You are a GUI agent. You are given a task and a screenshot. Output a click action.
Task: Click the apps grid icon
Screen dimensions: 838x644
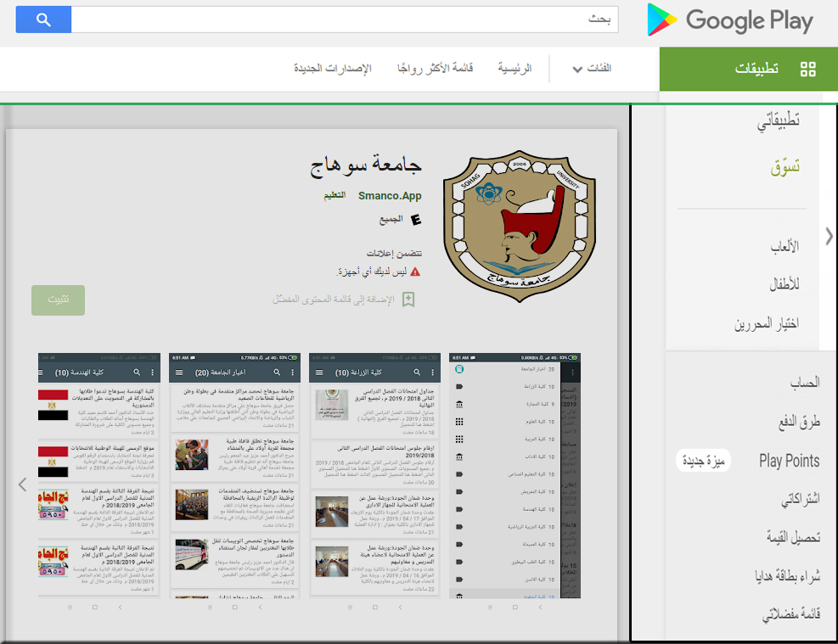(x=807, y=70)
